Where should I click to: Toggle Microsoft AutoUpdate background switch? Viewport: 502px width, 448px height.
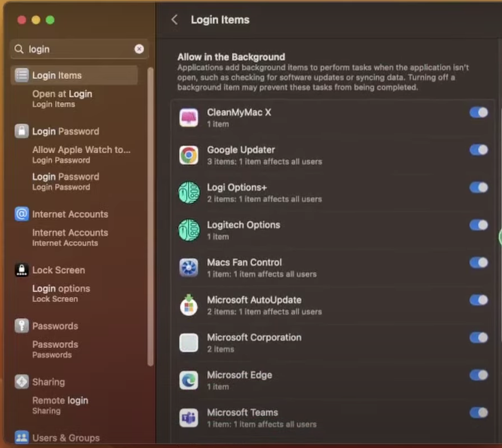pyautogui.click(x=479, y=300)
